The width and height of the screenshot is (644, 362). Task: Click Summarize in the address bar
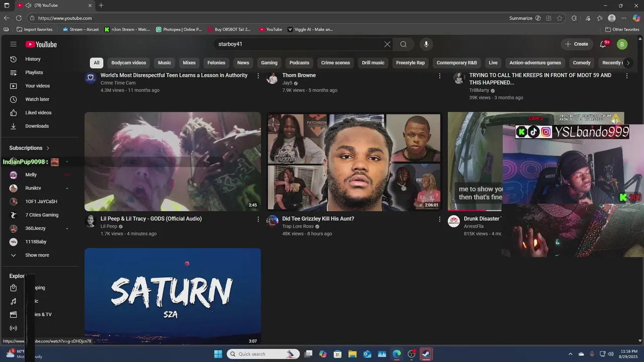[x=521, y=18]
